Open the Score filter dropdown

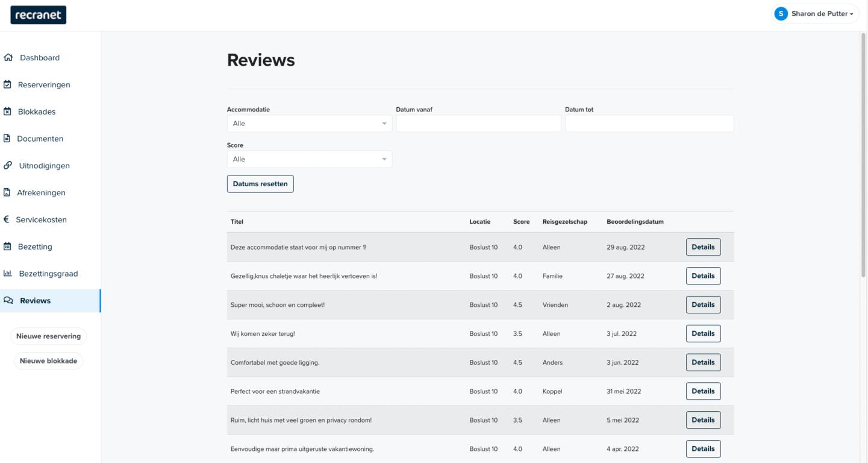point(309,159)
